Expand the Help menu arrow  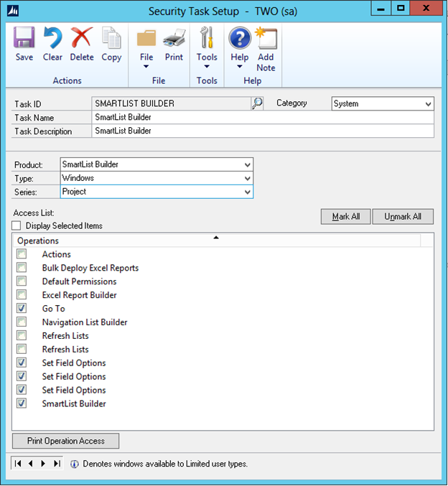point(240,66)
